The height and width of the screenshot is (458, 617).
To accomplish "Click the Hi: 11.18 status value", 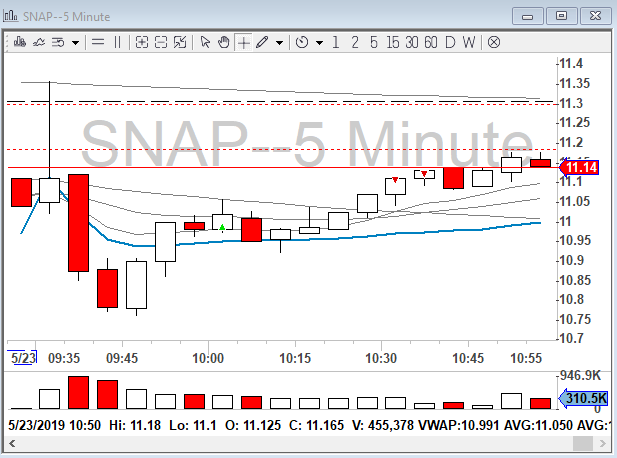I will [135, 425].
